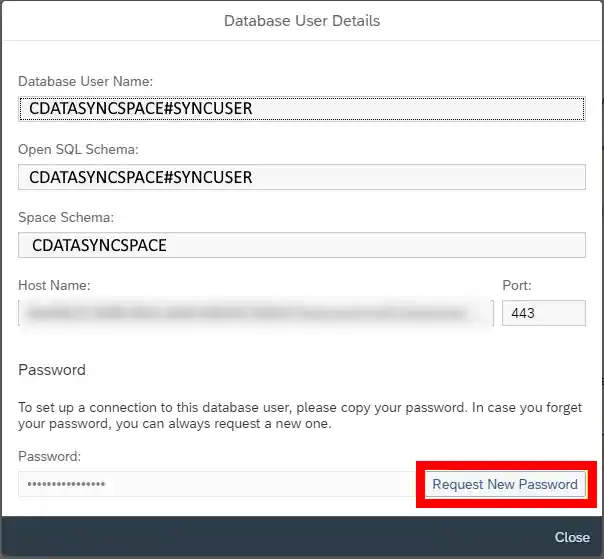The height and width of the screenshot is (559, 604).
Task: Click the Port field showing 443
Action: (543, 313)
